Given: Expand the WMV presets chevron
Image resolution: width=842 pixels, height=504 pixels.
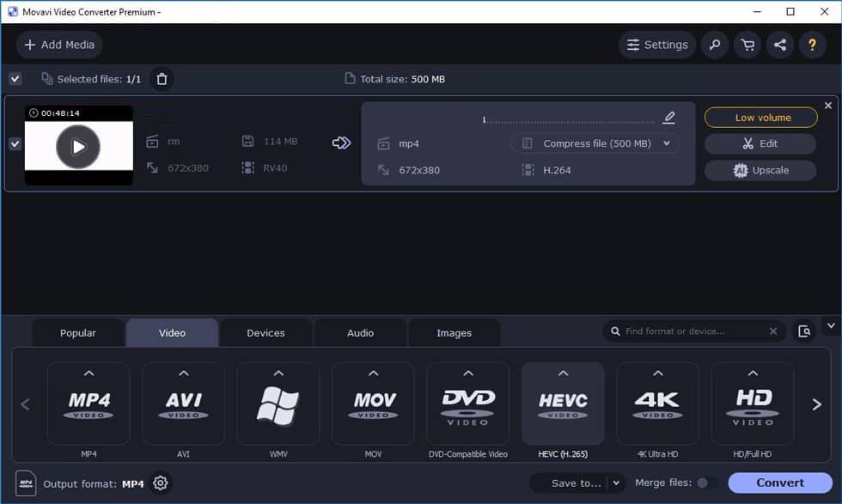Looking at the screenshot, I should 278,373.
